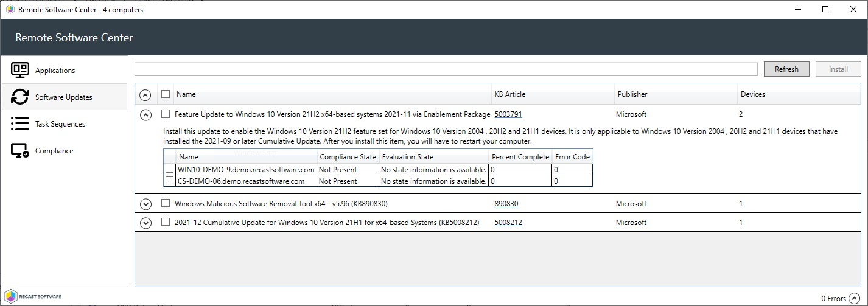This screenshot has height=306, width=868.
Task: Sort by the KB Article column header
Action: coord(553,94)
